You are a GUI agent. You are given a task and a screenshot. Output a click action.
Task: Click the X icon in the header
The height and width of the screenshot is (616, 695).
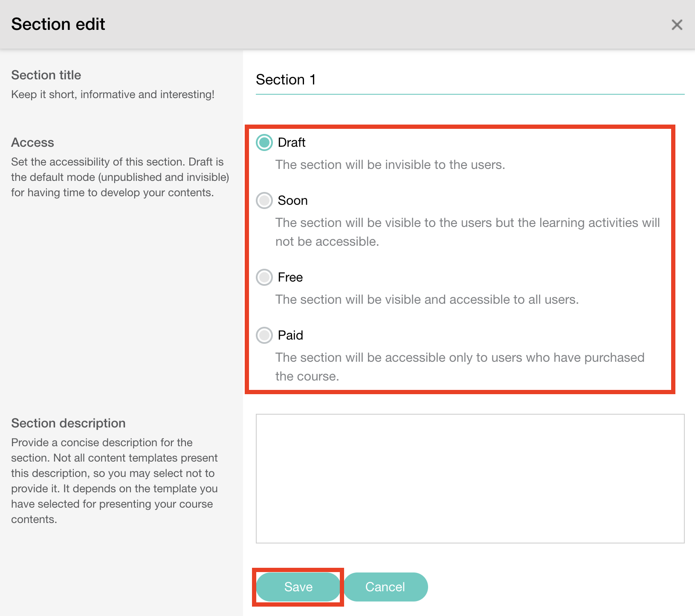[x=677, y=25]
